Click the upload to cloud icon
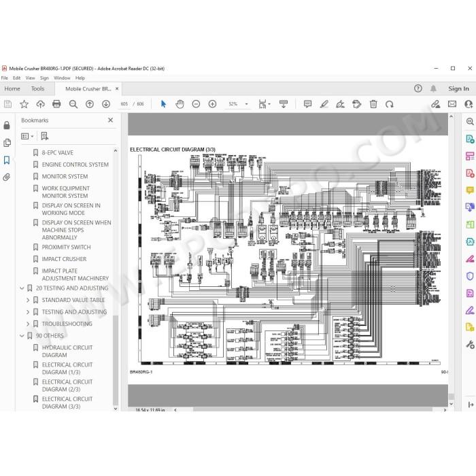This screenshot has width=476, height=476. pos(40,104)
